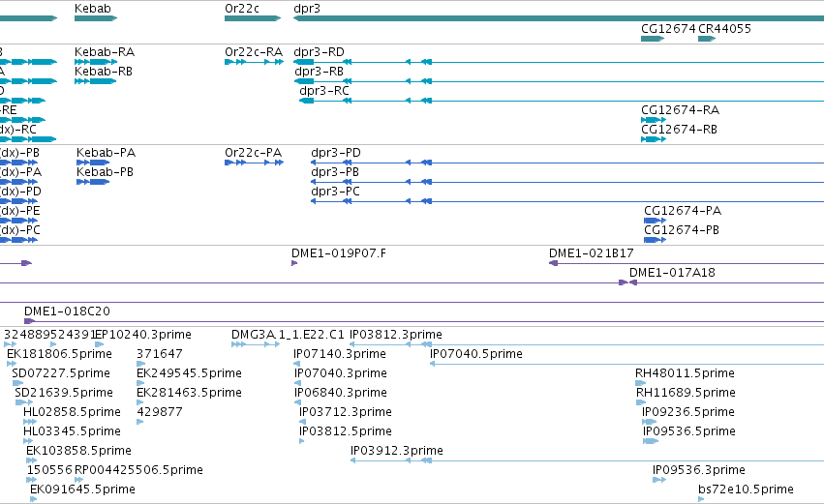
Task: Click the IP03912.3prime EST label
Action: pos(397,452)
